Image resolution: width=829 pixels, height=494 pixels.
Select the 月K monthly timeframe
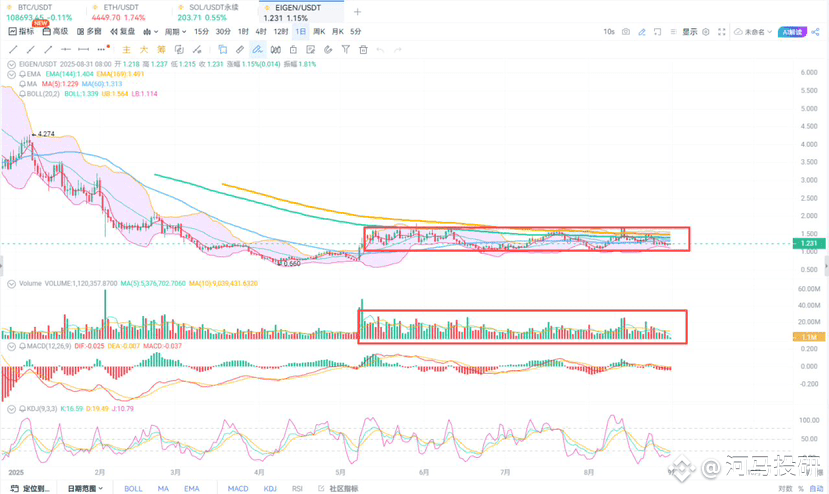point(337,32)
